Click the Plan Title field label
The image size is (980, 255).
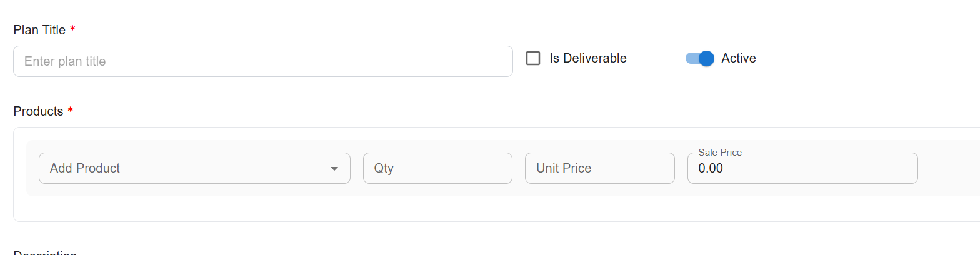(39, 30)
